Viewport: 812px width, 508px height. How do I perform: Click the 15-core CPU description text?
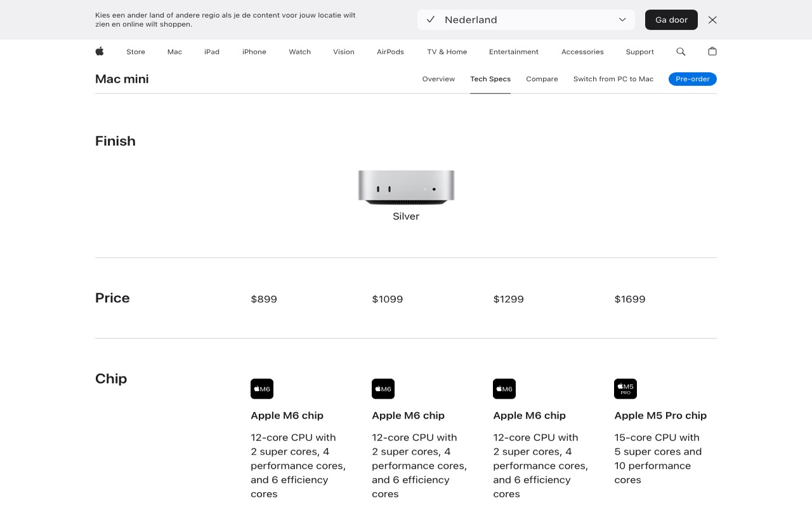(x=658, y=458)
